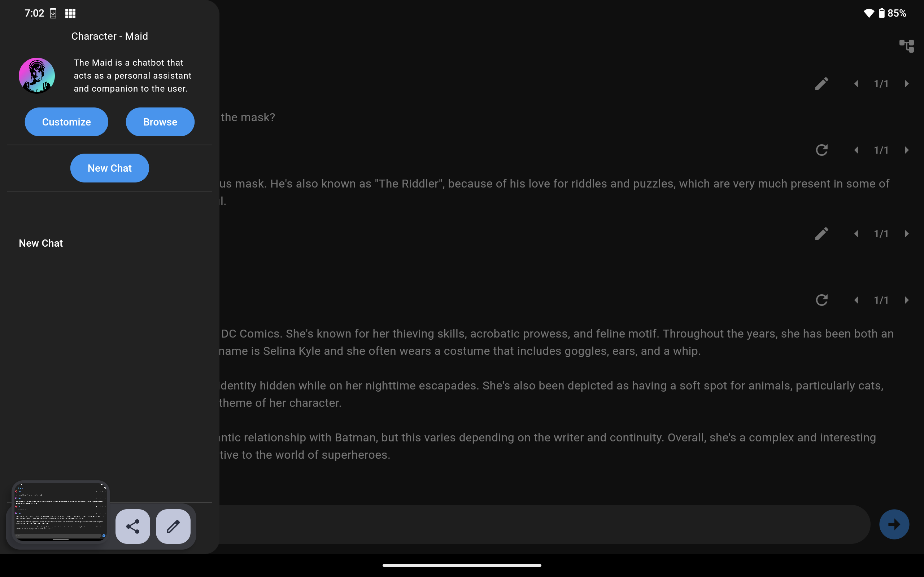The image size is (924, 577).
Task: Edit the second user message with pencil icon
Action: (x=821, y=234)
